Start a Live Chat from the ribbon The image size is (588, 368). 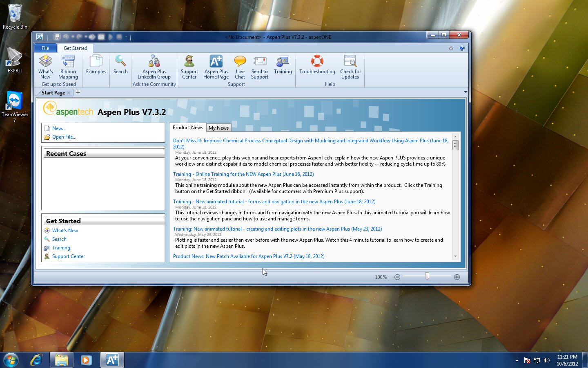pyautogui.click(x=240, y=67)
